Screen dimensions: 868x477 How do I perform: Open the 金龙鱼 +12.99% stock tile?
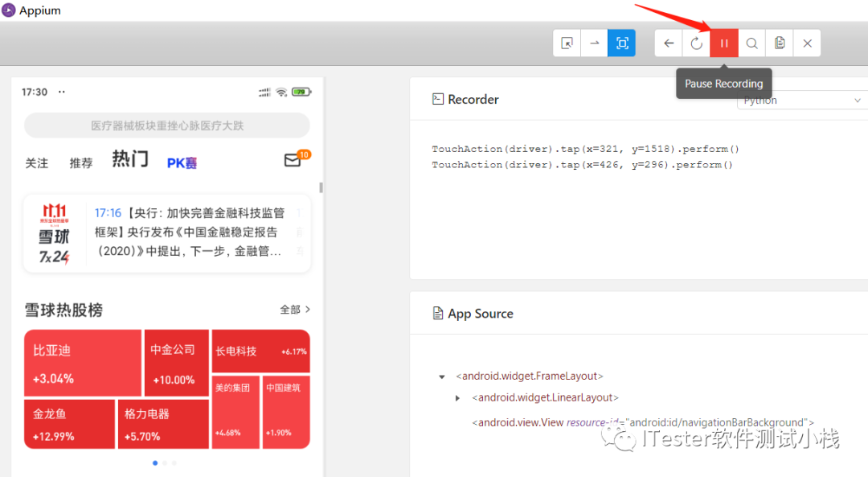pos(69,424)
